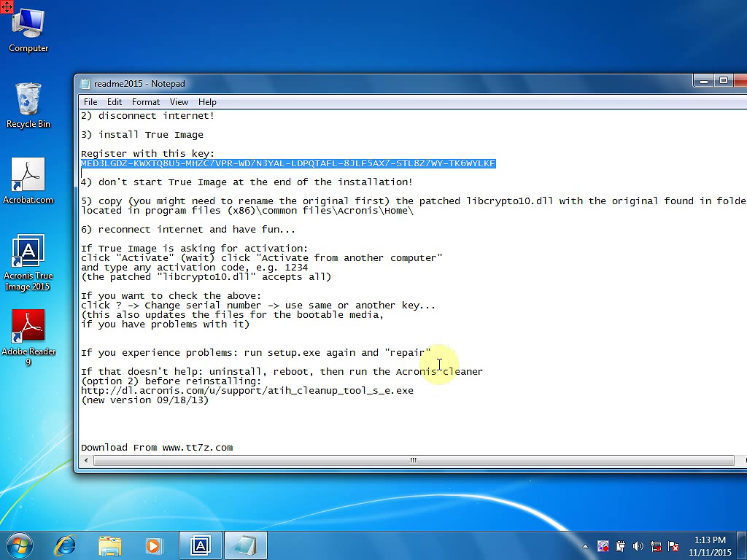Click the line "located in program files (x86)"
The width and height of the screenshot is (747, 560).
coord(247,211)
